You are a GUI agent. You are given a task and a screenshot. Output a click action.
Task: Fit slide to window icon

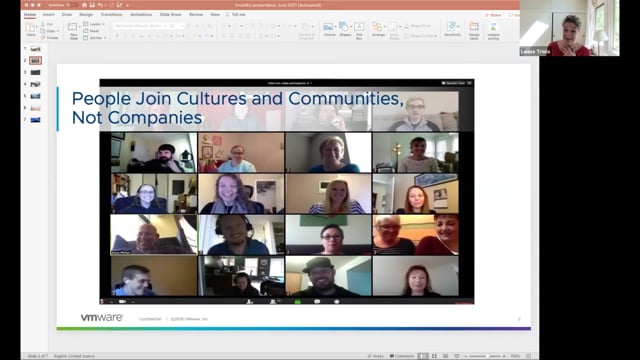(529, 356)
